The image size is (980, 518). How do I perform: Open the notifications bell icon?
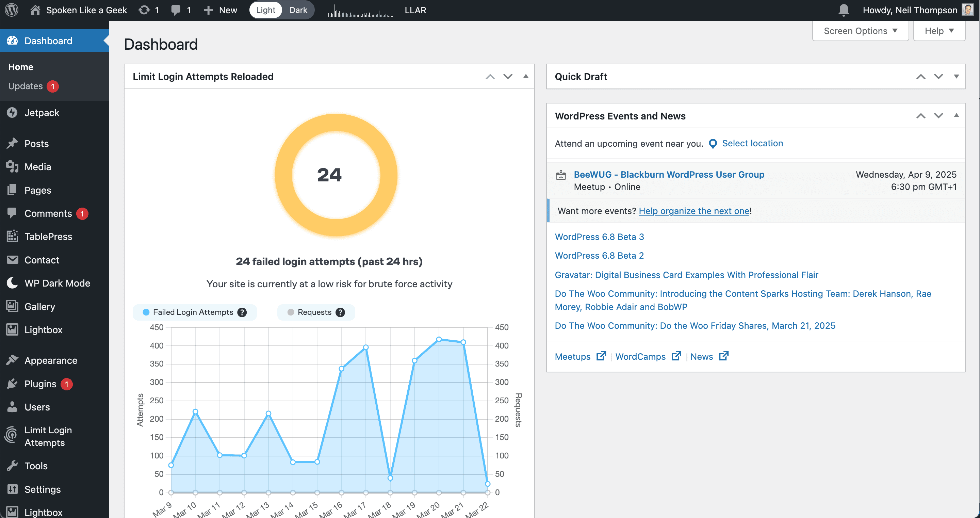point(844,10)
